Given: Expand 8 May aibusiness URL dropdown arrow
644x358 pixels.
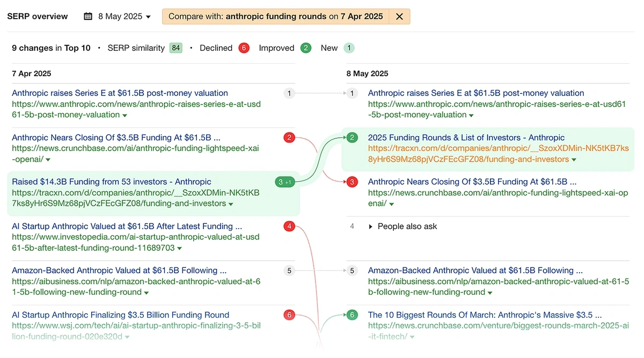Looking at the screenshot, I should coord(489,293).
